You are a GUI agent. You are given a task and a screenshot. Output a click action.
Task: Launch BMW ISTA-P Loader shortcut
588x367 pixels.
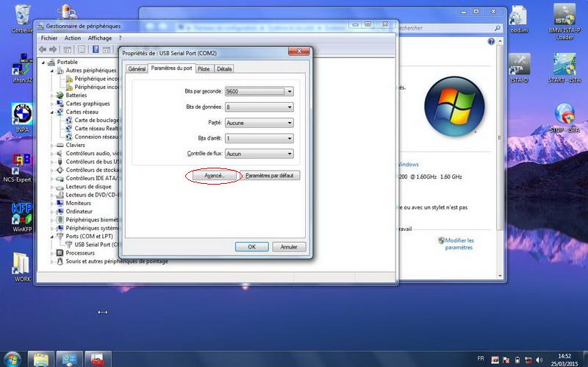coord(564,21)
